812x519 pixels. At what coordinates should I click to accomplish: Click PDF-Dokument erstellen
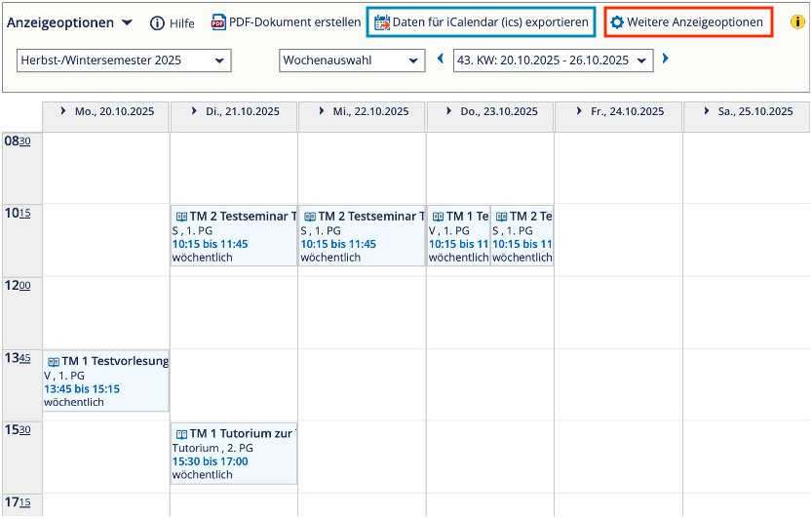click(x=294, y=22)
